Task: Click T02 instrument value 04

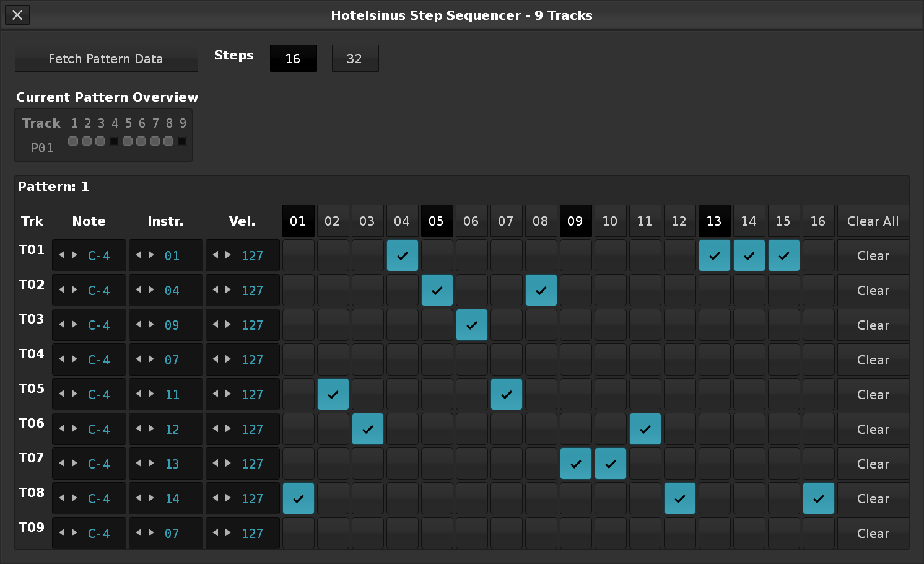Action: tap(172, 290)
